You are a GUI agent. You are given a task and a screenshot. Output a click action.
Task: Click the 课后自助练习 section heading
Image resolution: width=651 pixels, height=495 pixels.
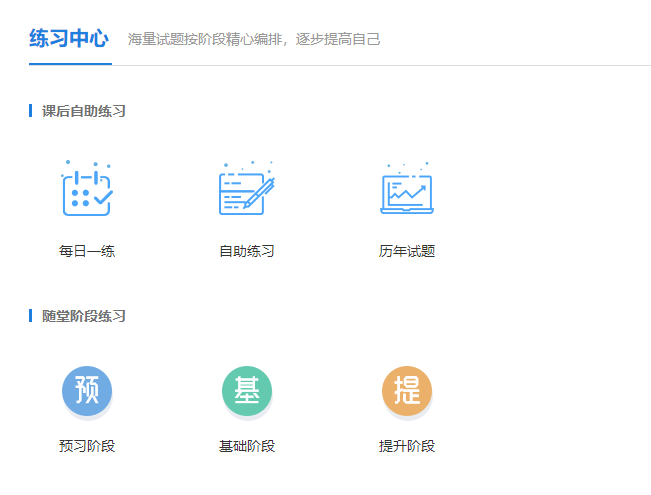[84, 111]
